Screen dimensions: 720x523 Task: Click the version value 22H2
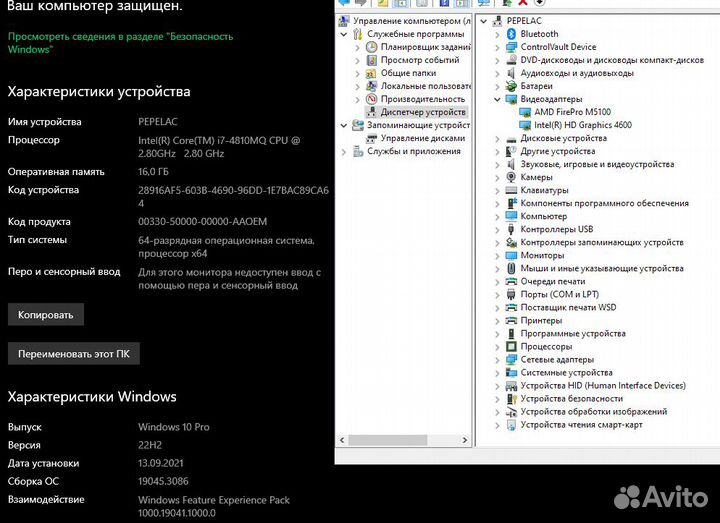click(x=150, y=445)
